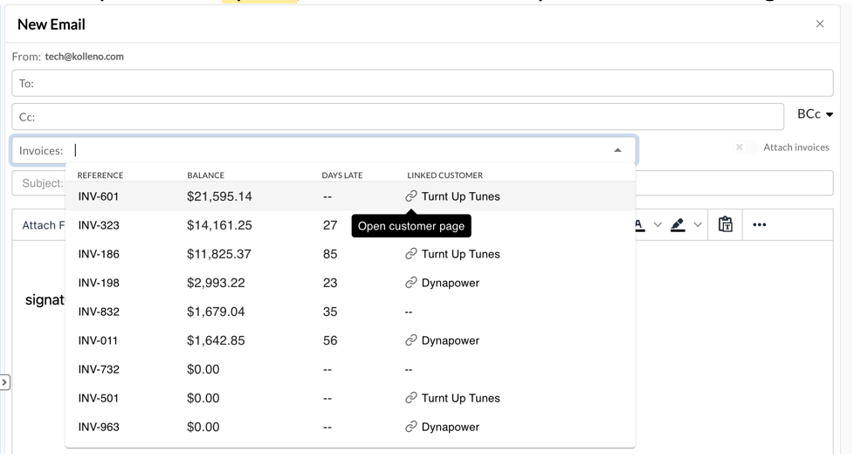Click link icon in INV-011 row
Screen dimensions: 868x473
click(x=410, y=340)
